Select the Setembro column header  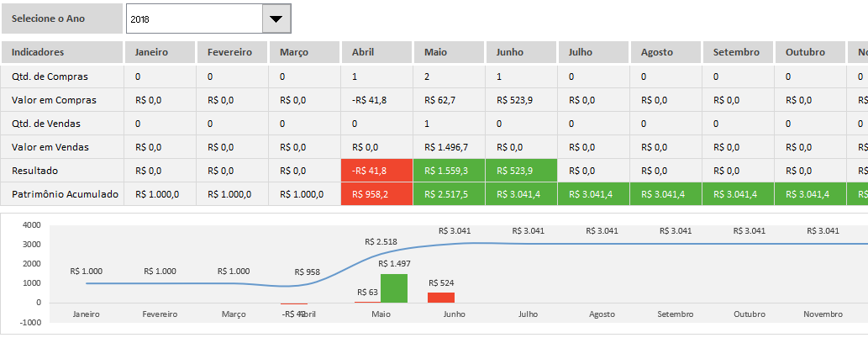click(x=738, y=52)
